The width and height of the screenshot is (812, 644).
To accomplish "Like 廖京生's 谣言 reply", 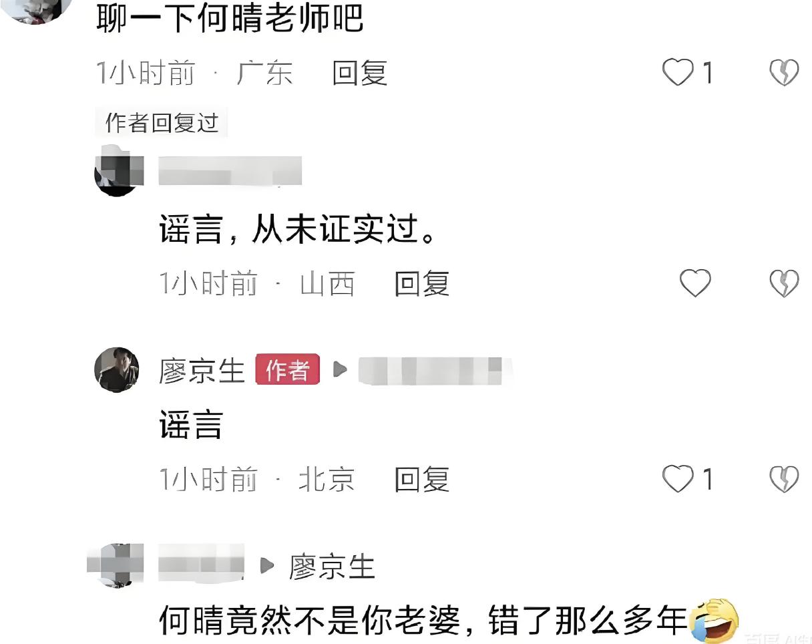I will tap(678, 479).
